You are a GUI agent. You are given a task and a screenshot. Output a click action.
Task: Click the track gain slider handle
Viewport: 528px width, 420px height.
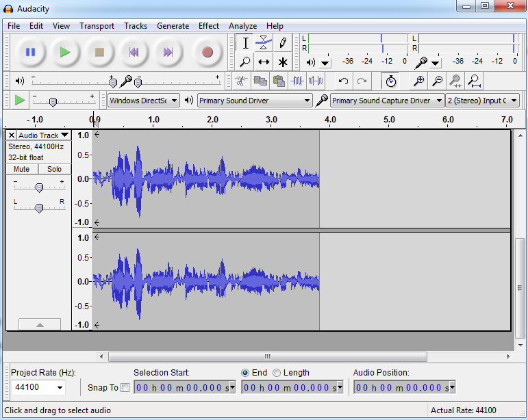pyautogui.click(x=39, y=187)
